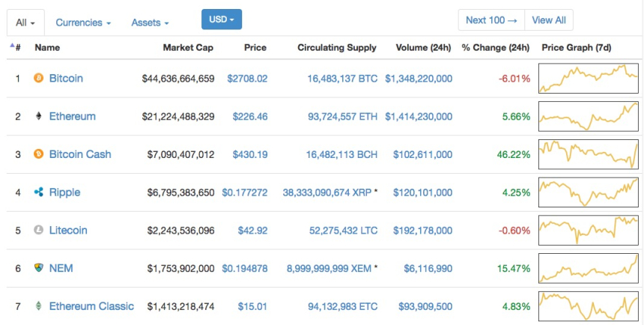Open the Ripple link

coord(65,192)
